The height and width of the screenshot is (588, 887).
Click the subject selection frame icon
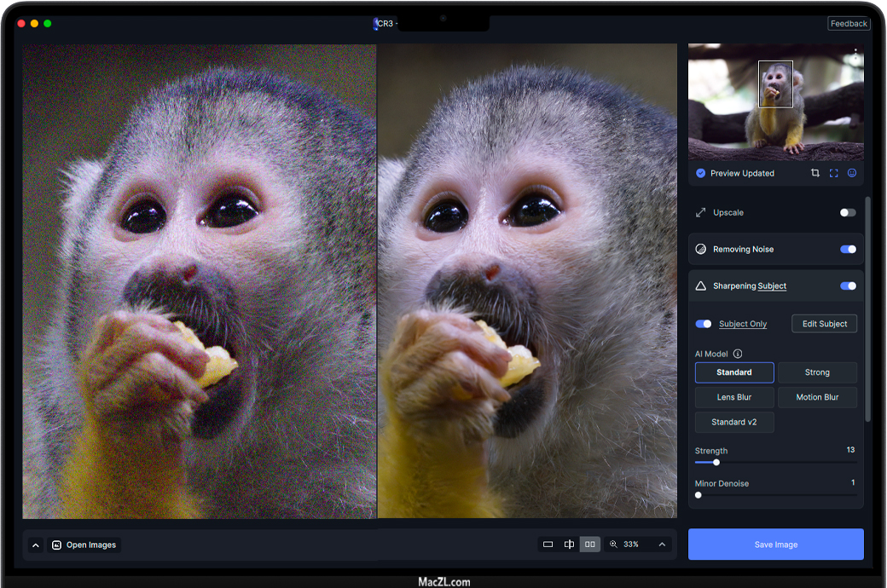pyautogui.click(x=834, y=173)
